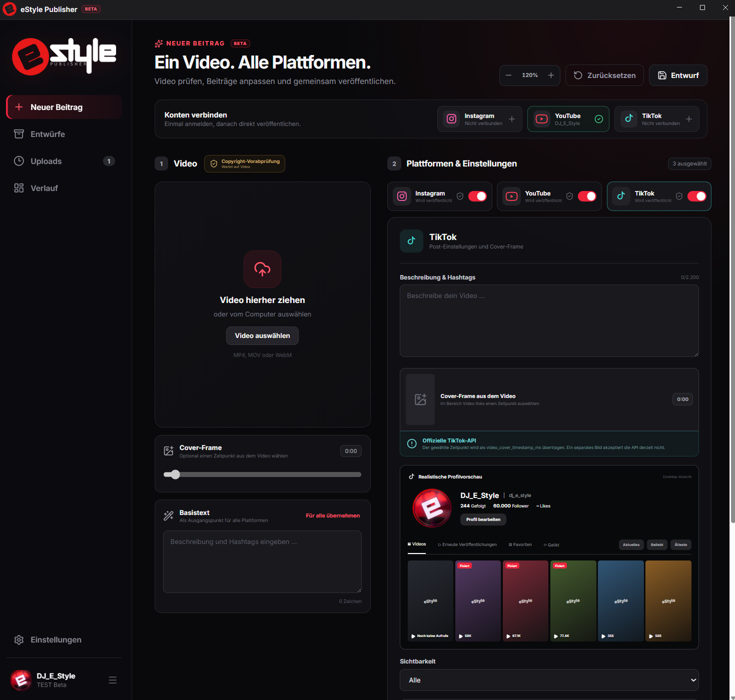The image size is (735, 700).
Task: Open the Uploads section
Action: (64, 161)
